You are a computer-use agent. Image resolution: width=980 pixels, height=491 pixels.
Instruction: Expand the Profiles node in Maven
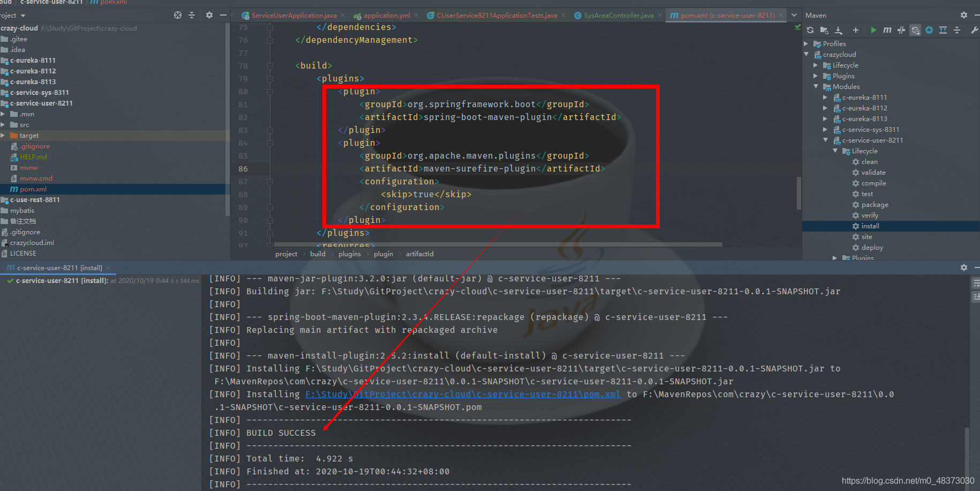(806, 44)
